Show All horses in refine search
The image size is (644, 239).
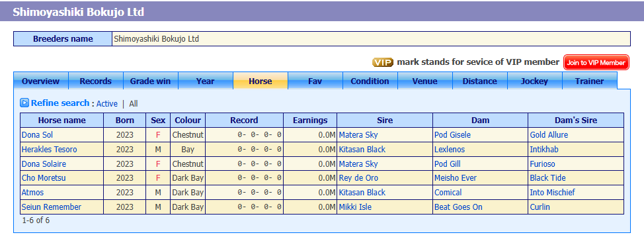coord(134,104)
